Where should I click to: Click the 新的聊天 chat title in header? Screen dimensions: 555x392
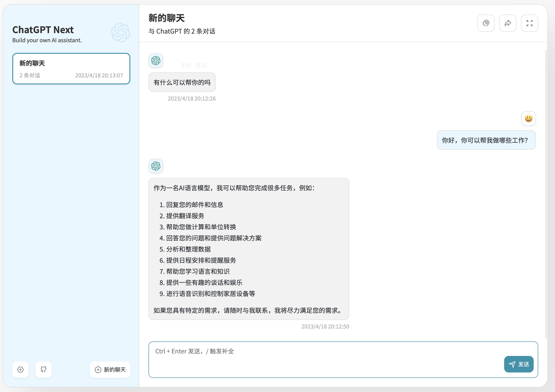pos(166,18)
